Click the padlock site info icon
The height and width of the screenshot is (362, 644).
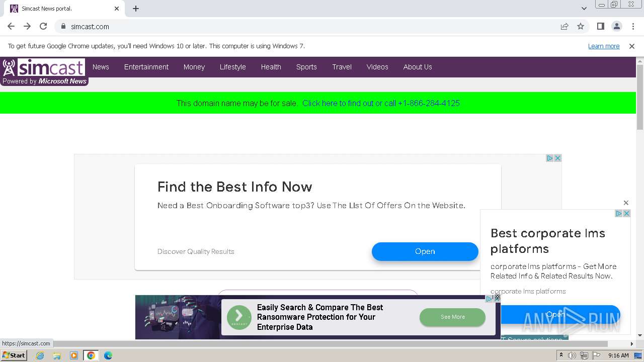pos(63,26)
